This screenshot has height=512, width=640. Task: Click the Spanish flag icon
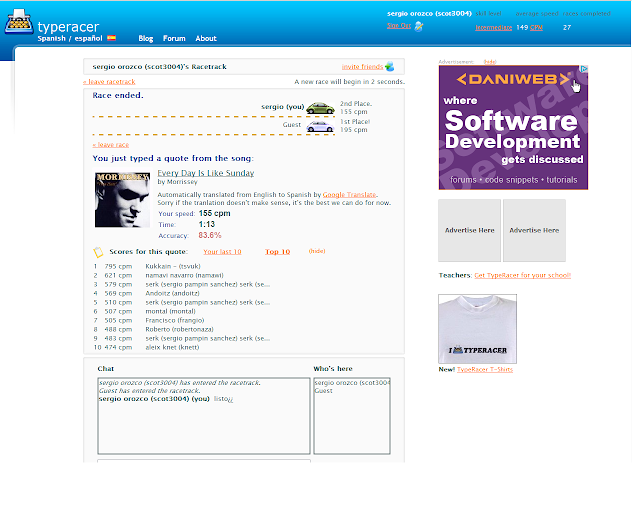pos(111,38)
